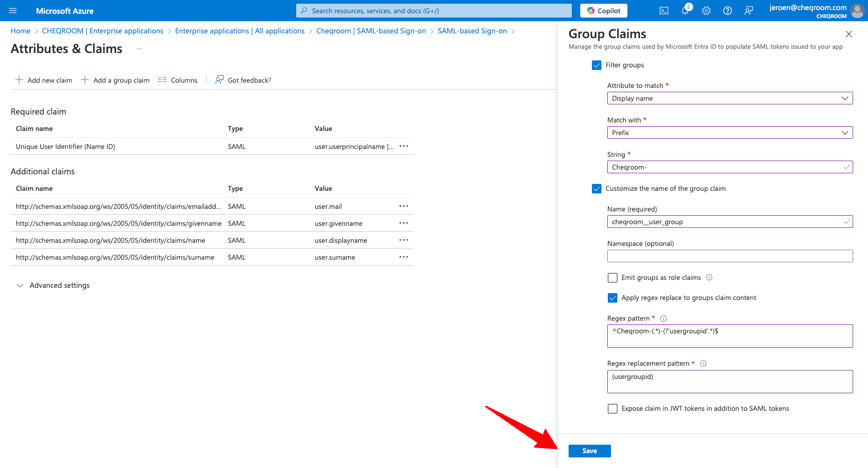Uncheck the Filter groups checkbox
This screenshot has height=468, width=868.
click(x=597, y=65)
